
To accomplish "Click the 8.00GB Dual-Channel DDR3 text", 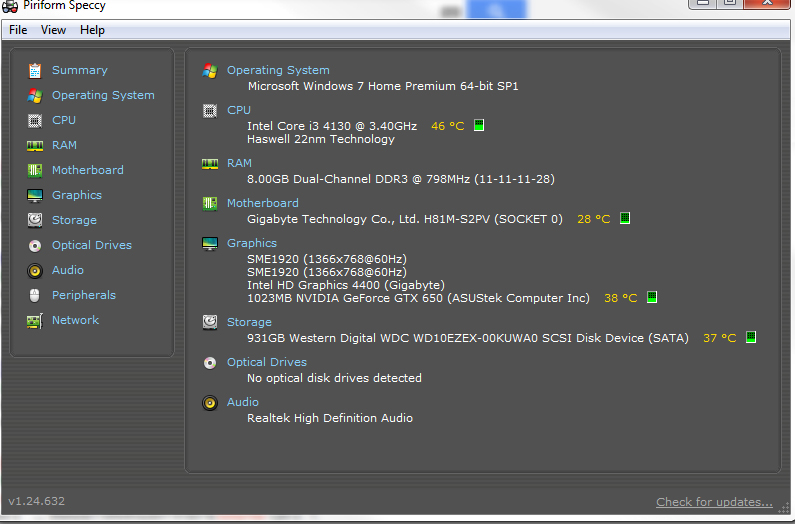I will click(x=401, y=179).
